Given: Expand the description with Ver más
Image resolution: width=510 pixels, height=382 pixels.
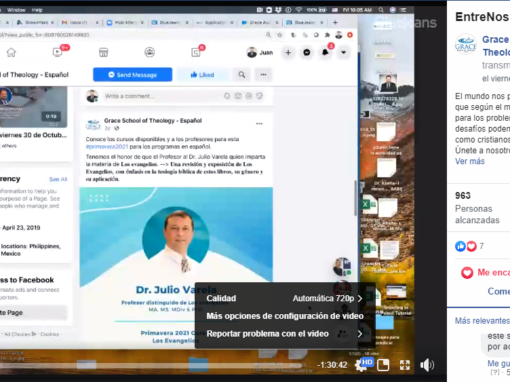Looking at the screenshot, I should (470, 161).
